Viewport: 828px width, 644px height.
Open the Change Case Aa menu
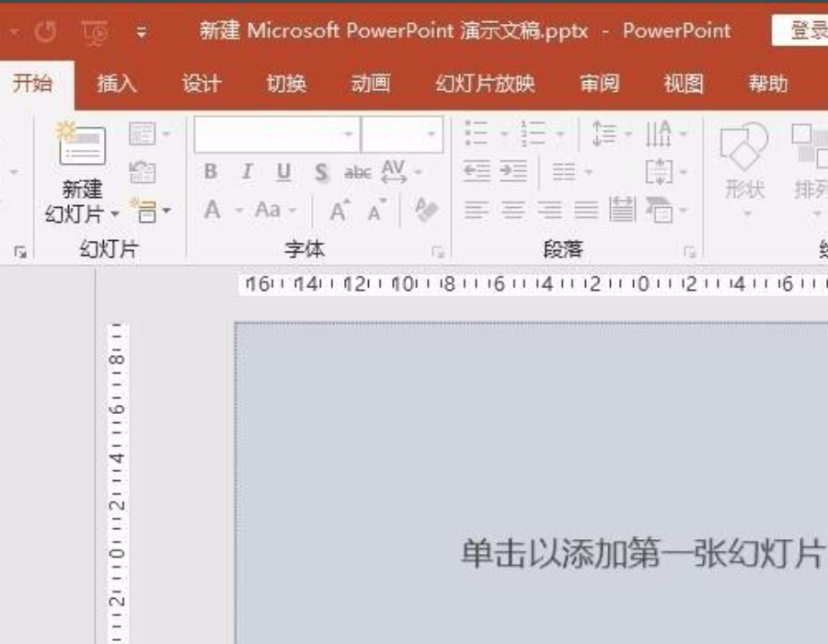pos(275,210)
